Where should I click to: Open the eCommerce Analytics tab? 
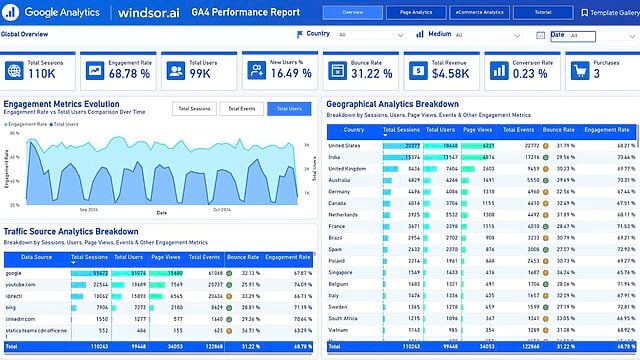[480, 13]
